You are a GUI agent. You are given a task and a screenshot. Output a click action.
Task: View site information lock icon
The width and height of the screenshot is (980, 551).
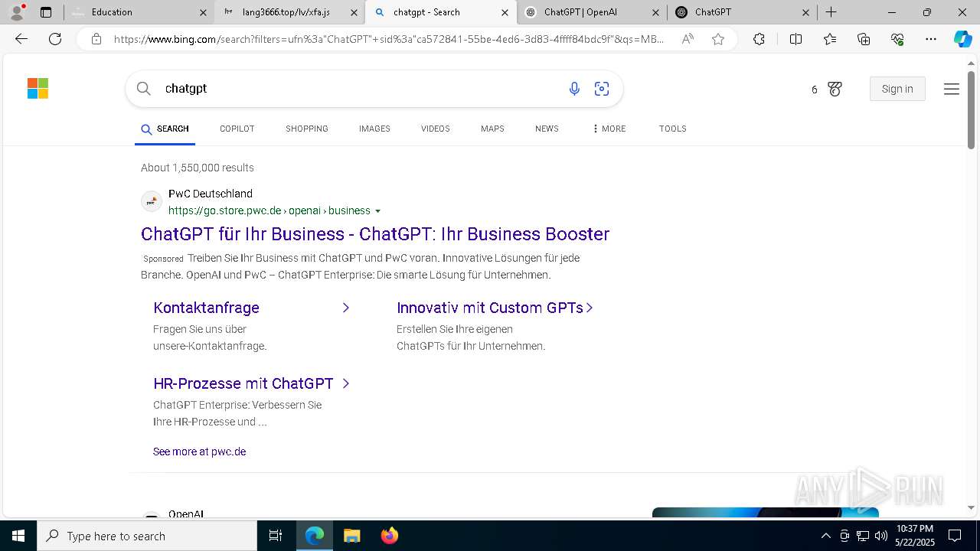pos(96,39)
